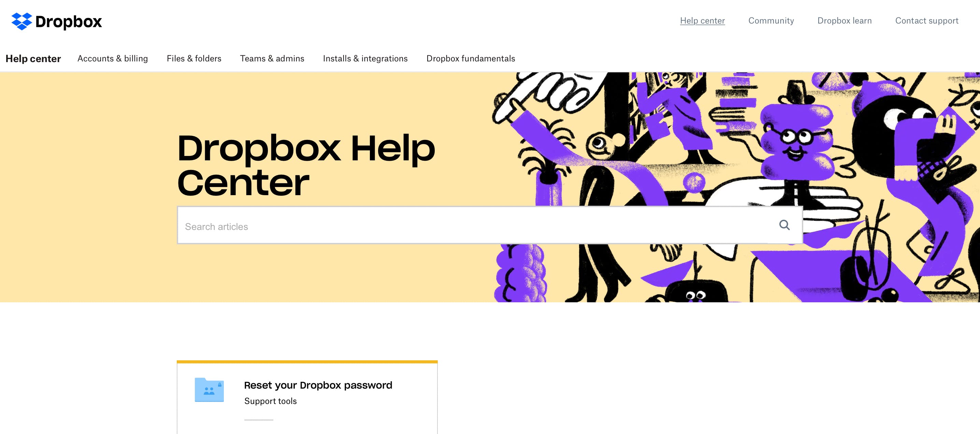
Task: Click the Installs & integrations link
Action: click(x=365, y=58)
